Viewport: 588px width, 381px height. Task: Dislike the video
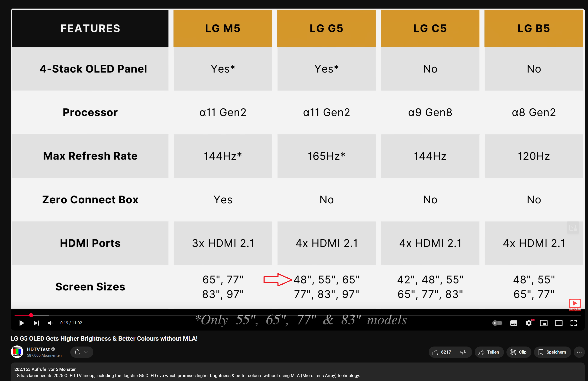tap(463, 352)
